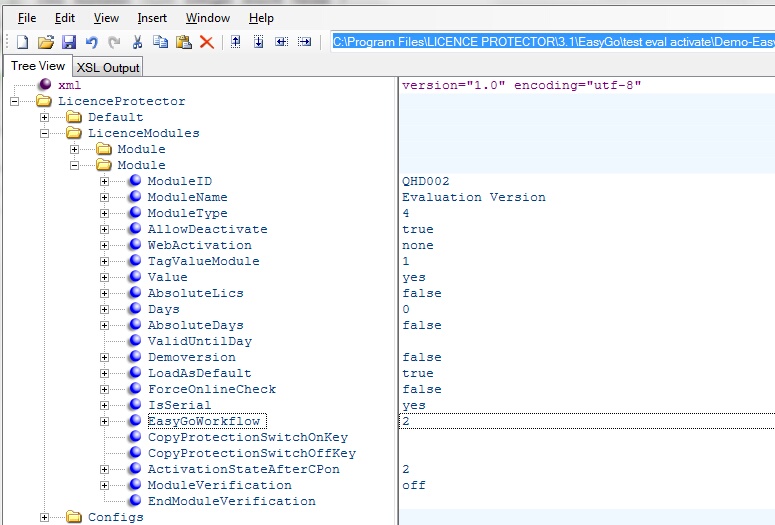Open the Insert menu
Image resolution: width=775 pixels, height=525 pixels.
(x=152, y=18)
